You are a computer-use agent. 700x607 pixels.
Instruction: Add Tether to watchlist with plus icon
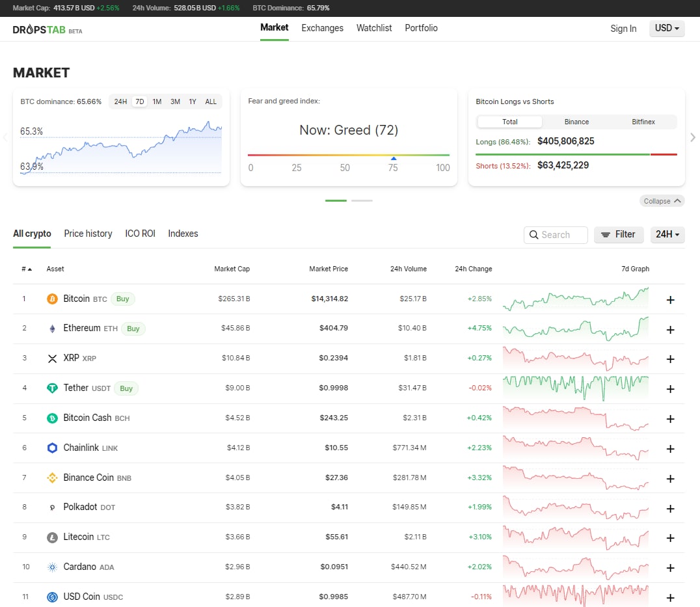[670, 389]
